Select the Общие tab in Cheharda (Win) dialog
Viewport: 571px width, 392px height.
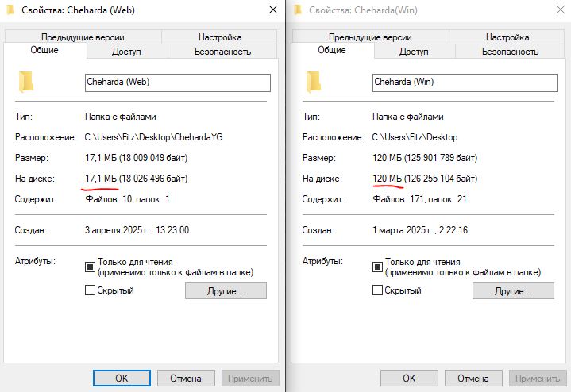pos(331,51)
